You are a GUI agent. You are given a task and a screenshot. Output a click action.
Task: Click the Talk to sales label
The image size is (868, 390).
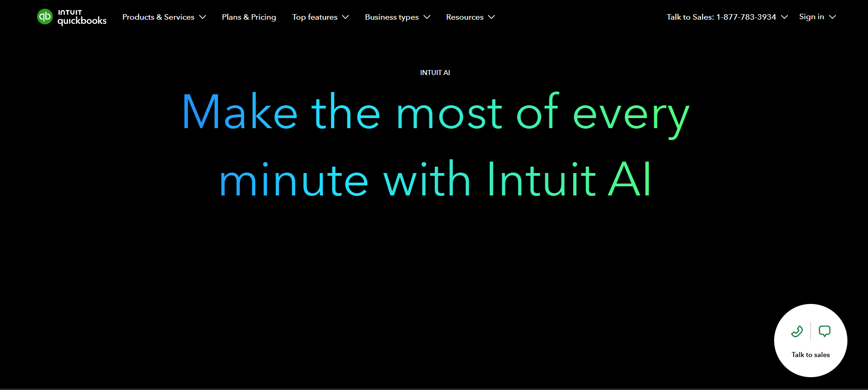pos(810,355)
